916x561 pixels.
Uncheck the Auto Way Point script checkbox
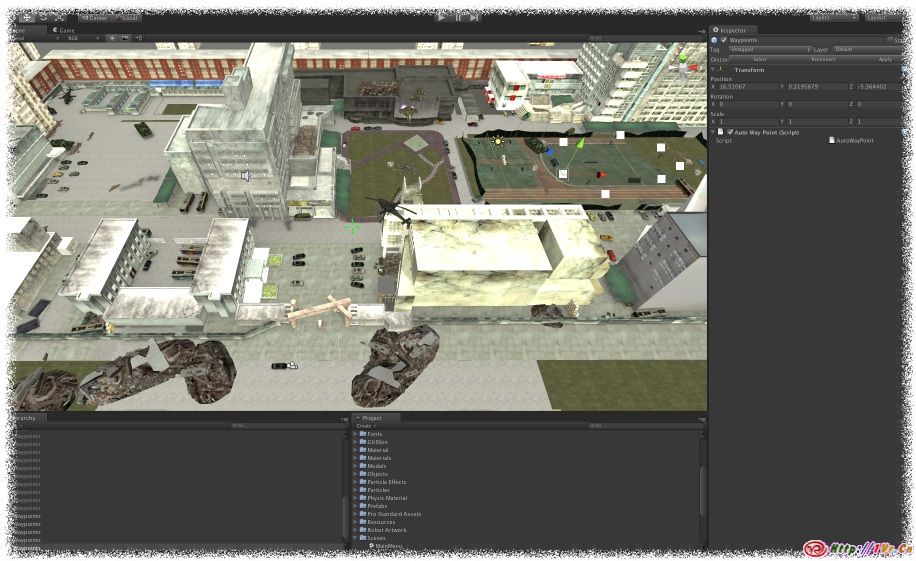[730, 132]
